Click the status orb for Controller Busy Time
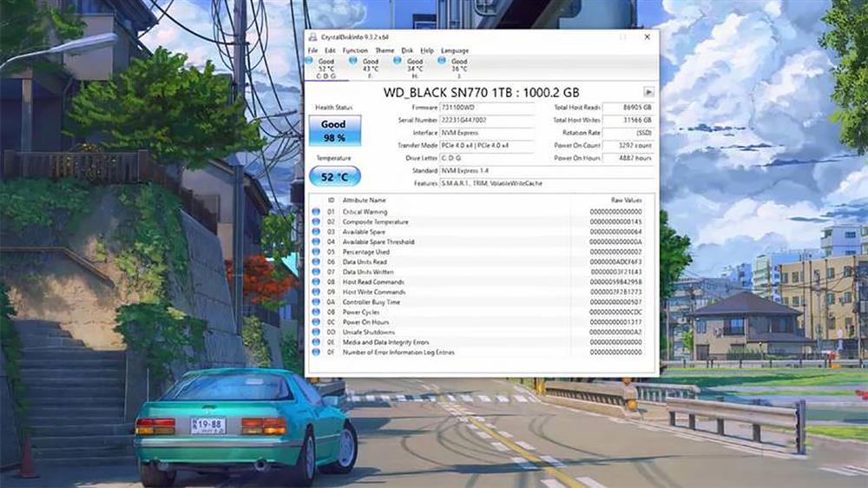 point(316,302)
